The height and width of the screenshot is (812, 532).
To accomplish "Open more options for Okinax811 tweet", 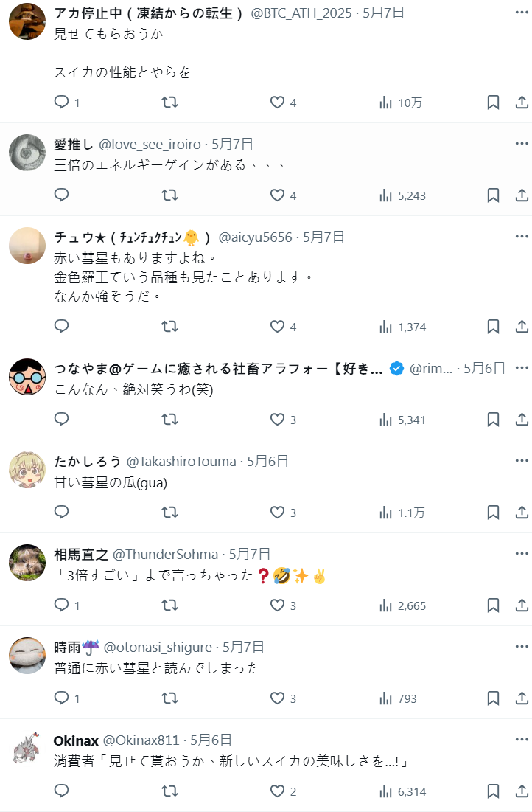I will (522, 740).
